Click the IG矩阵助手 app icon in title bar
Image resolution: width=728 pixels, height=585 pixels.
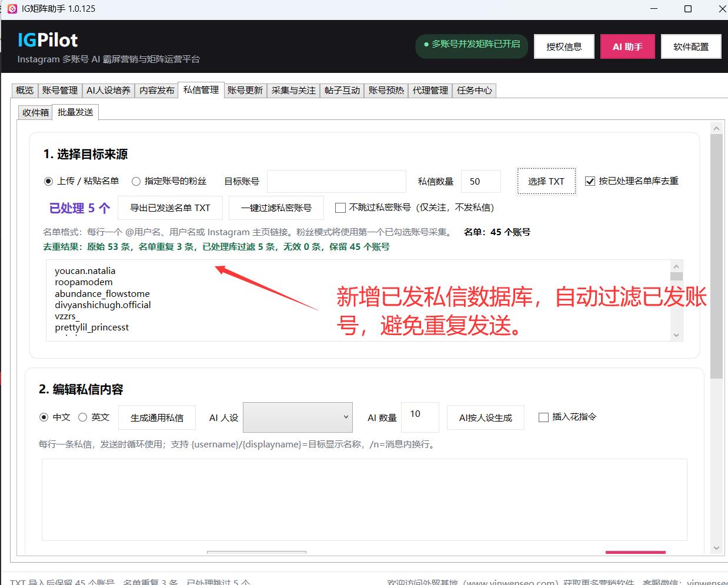click(x=12, y=9)
